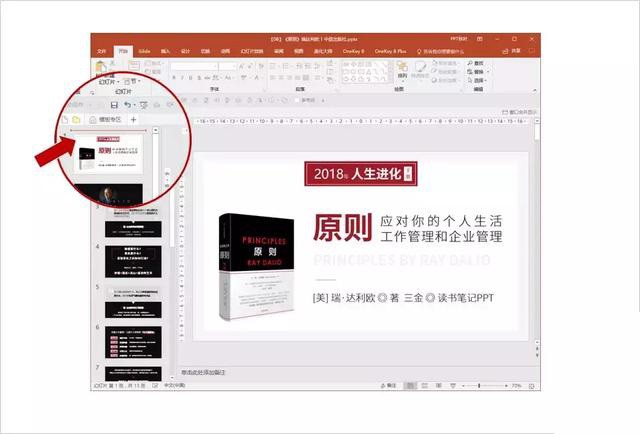The width and height of the screenshot is (640, 434).
Task: Click the notes pane 单击此处添加备注
Action: [x=203, y=372]
